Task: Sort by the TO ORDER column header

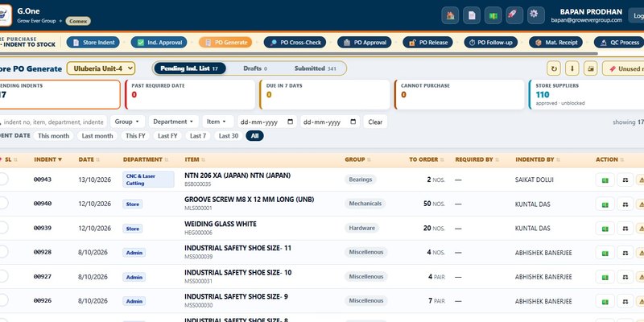Action: [x=427, y=159]
